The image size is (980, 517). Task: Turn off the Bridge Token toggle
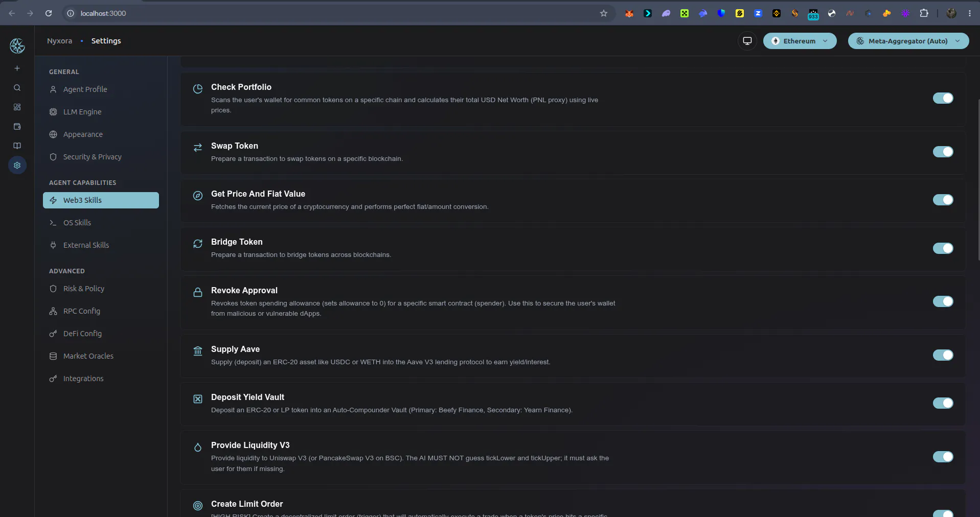coord(943,248)
